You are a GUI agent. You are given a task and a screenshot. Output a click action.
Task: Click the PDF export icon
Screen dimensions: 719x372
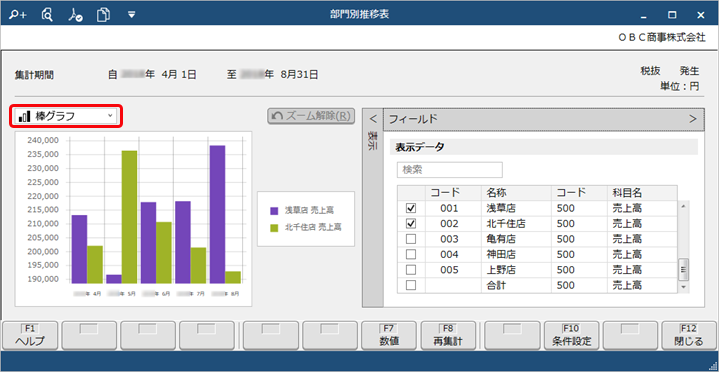point(75,15)
